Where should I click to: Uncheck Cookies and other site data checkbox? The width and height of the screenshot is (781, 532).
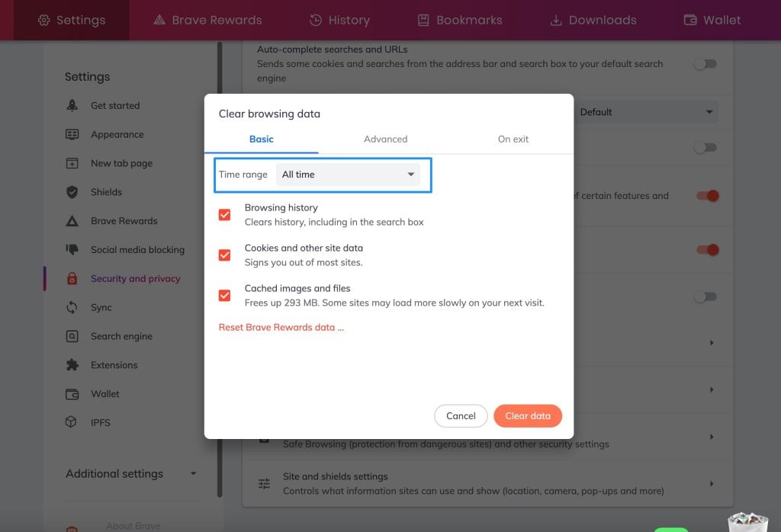225,255
